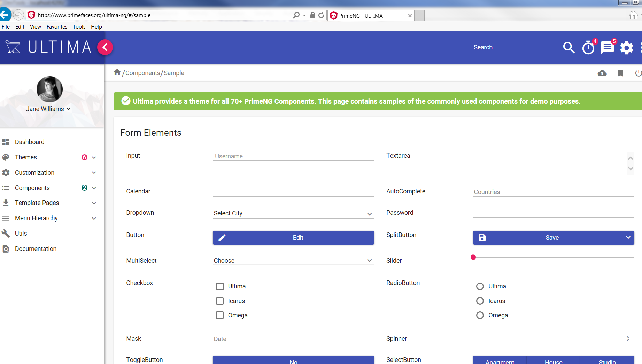
Task: Click the Themes palette icon
Action: [6, 157]
